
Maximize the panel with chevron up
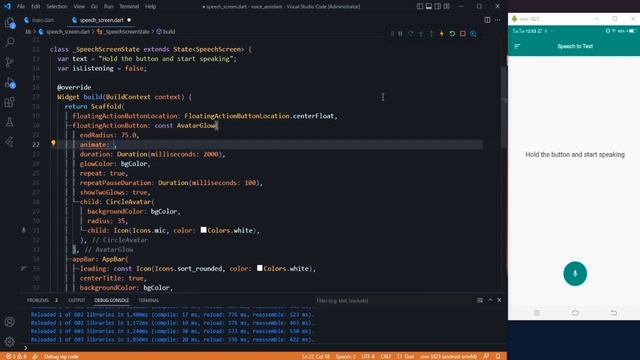click(x=490, y=300)
